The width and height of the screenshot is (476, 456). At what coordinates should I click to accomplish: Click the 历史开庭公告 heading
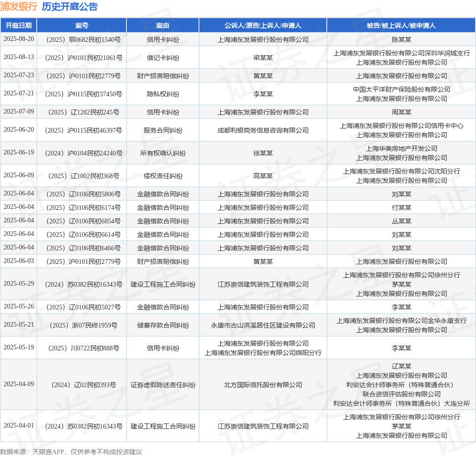(70, 7)
